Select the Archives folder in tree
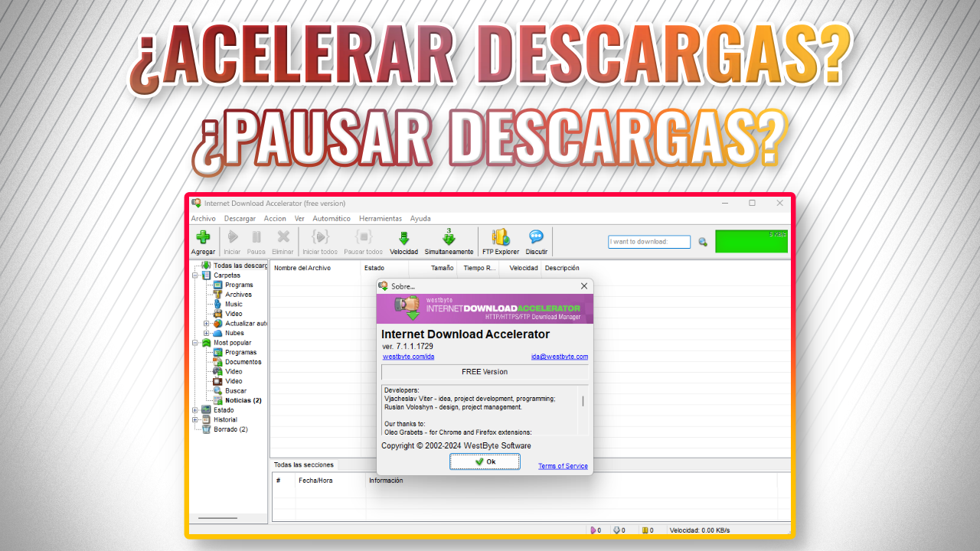This screenshot has height=551, width=980. tap(232, 295)
